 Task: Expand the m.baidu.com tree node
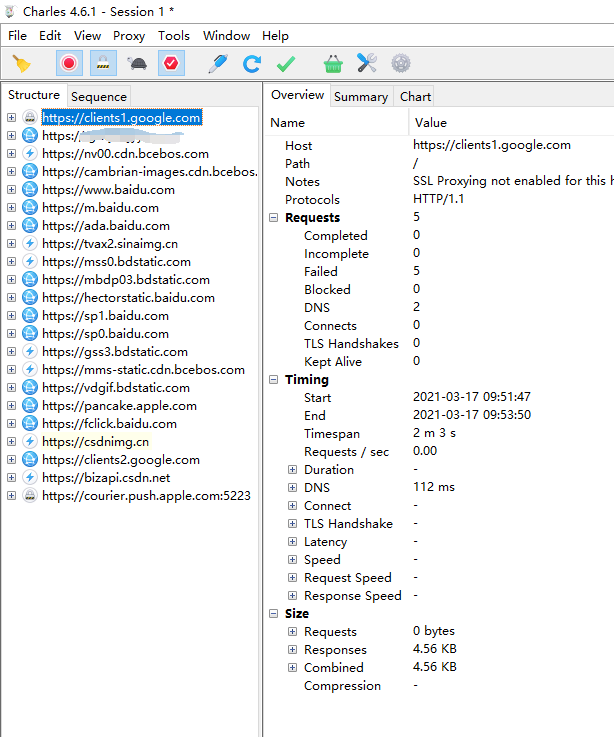pyautogui.click(x=12, y=208)
